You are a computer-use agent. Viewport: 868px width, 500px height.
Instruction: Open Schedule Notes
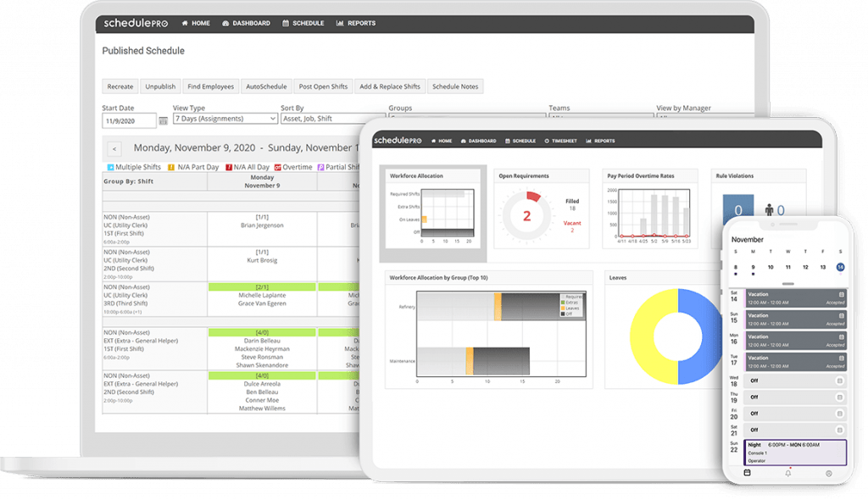[455, 86]
